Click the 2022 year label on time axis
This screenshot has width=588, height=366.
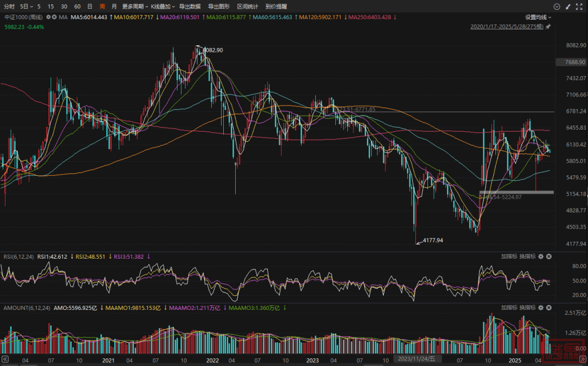[212, 361]
